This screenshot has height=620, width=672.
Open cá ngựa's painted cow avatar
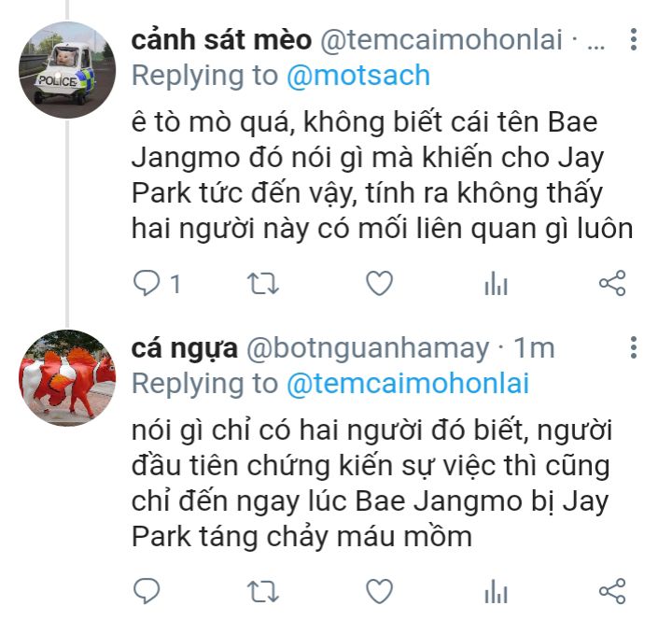(x=67, y=378)
